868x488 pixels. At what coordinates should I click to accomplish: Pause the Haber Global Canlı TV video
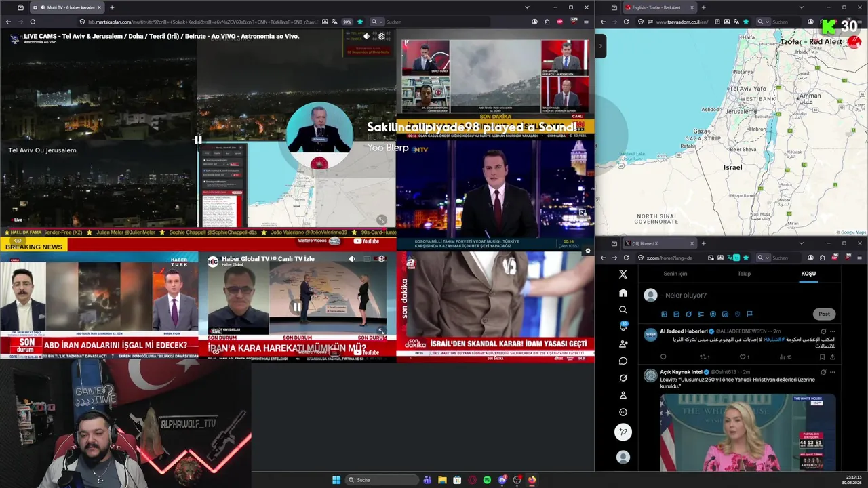297,307
